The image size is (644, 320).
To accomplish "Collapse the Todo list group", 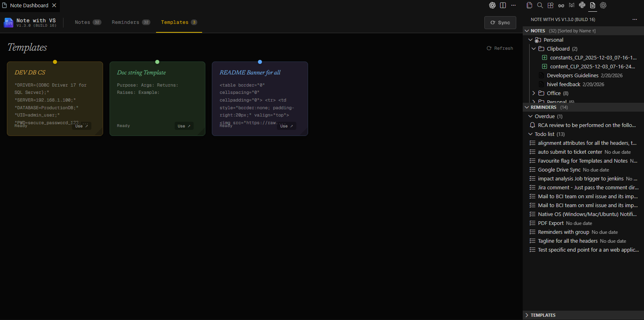I will point(530,134).
